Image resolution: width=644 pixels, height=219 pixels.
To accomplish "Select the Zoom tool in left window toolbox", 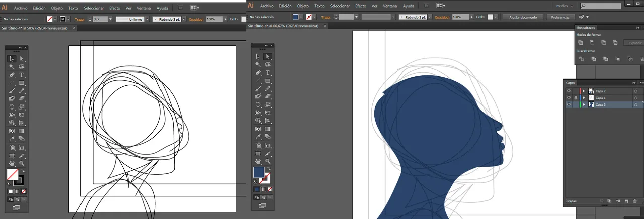I will click(22, 163).
